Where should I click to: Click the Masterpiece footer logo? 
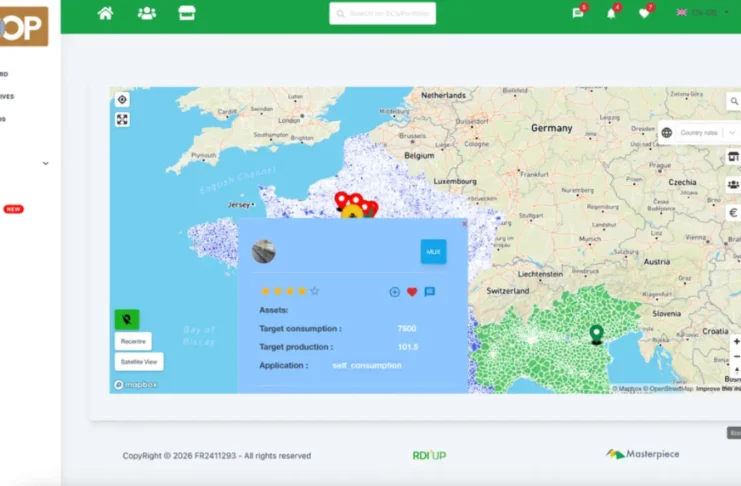pyautogui.click(x=643, y=454)
